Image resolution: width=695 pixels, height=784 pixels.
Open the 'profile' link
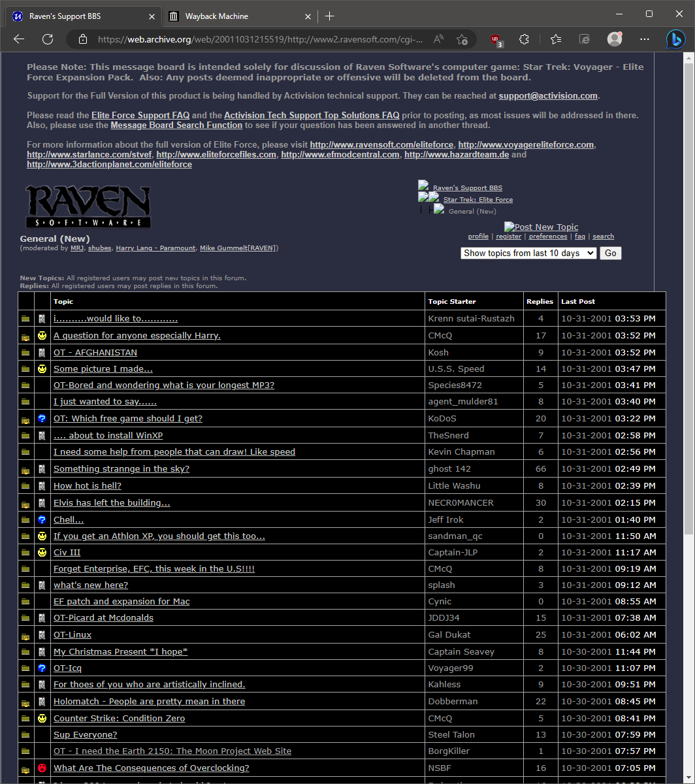point(478,237)
